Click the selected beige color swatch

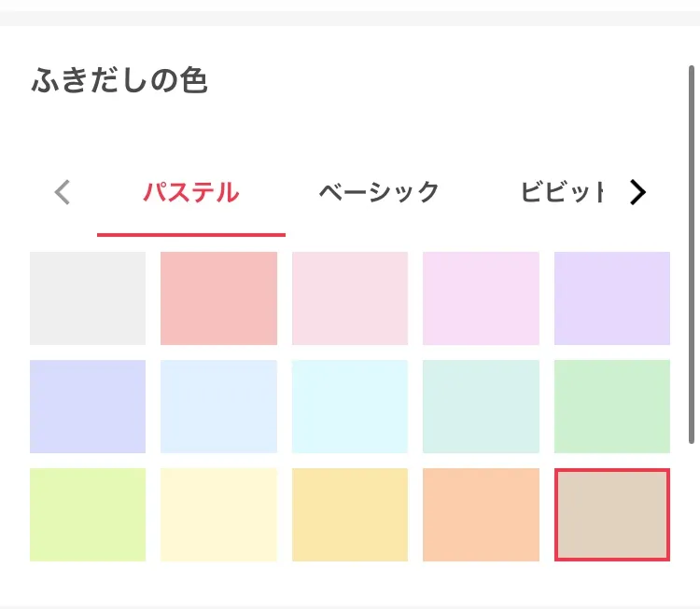[x=611, y=515]
